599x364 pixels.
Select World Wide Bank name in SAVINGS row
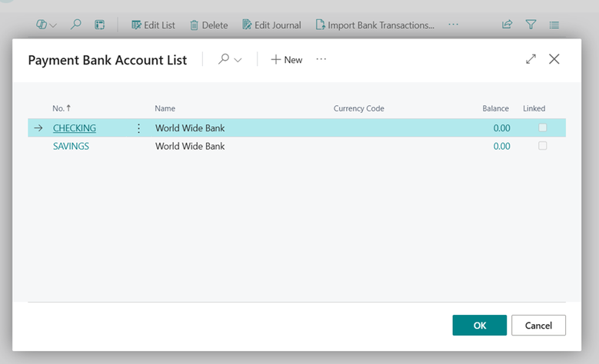(190, 146)
